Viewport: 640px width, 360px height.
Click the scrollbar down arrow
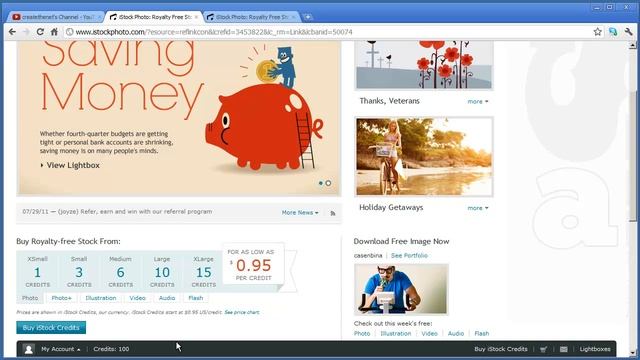point(632,352)
